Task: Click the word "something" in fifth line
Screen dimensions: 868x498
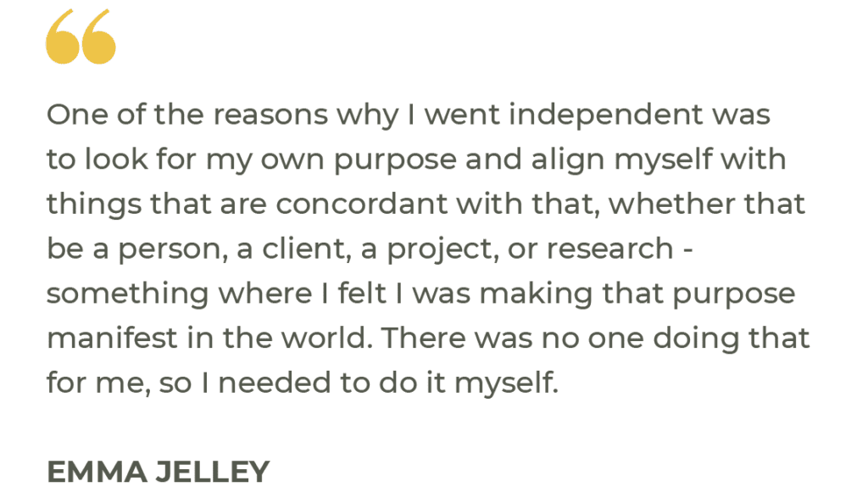Action: tap(127, 294)
